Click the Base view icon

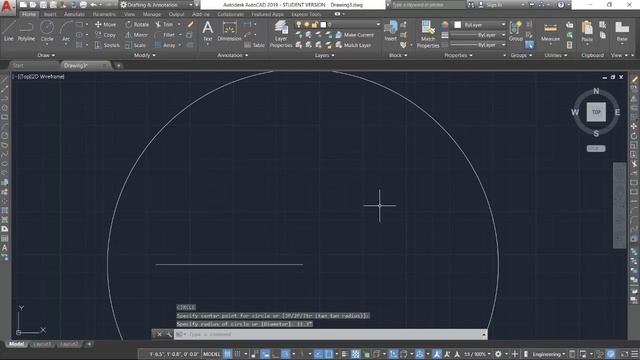tap(622, 31)
